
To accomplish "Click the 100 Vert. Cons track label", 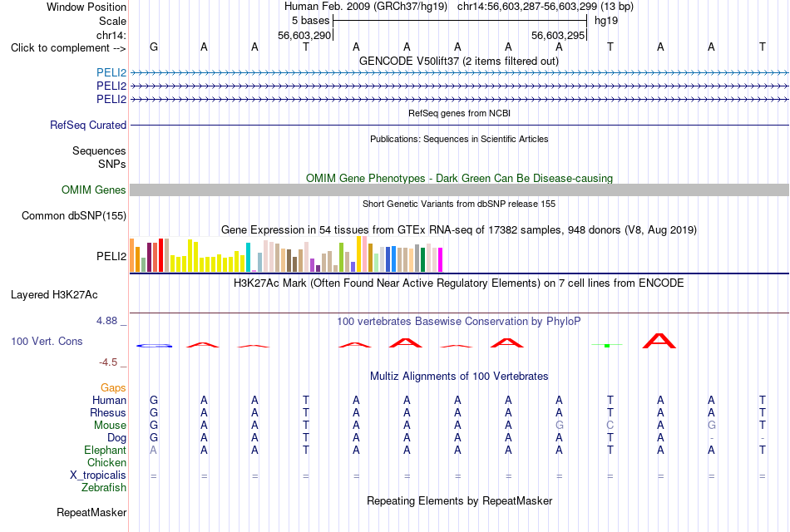I will click(x=47, y=341).
